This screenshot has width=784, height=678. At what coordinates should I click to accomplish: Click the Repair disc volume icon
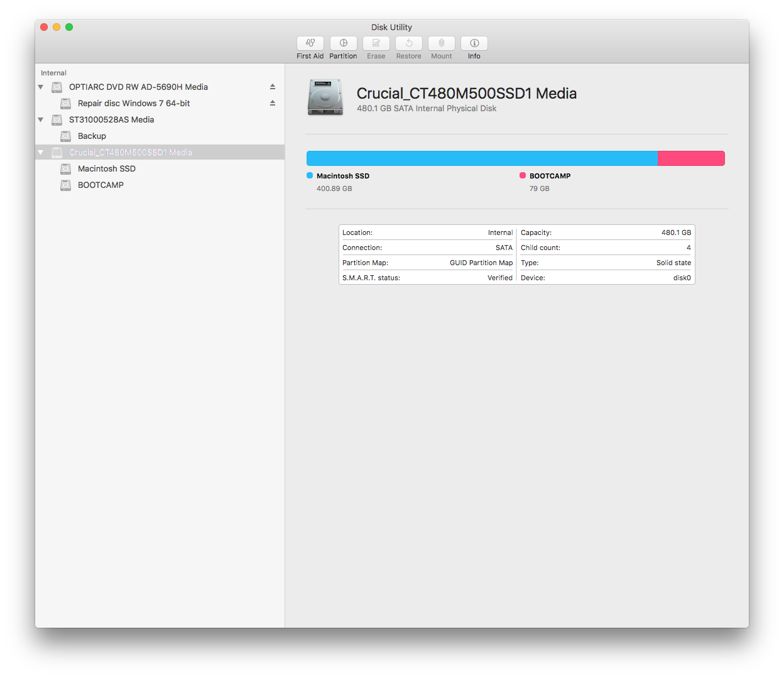(x=65, y=103)
